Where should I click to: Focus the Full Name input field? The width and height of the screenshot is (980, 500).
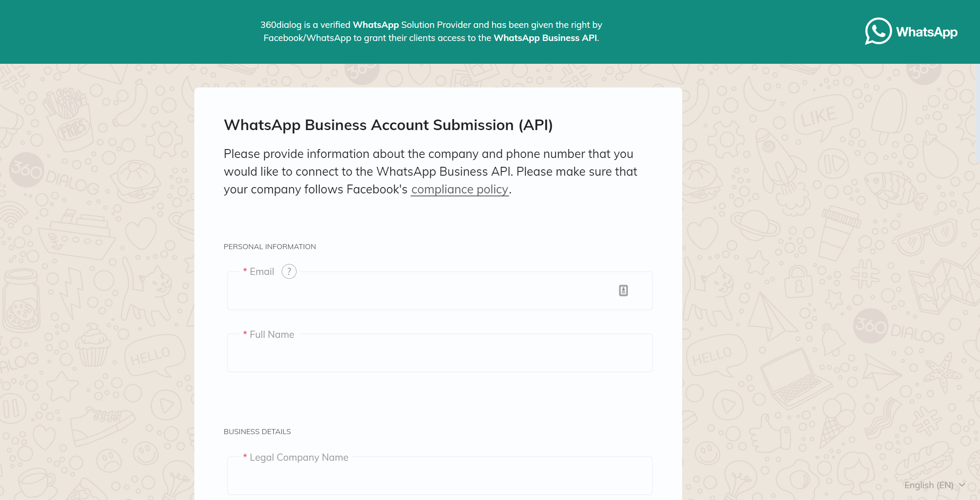440,353
